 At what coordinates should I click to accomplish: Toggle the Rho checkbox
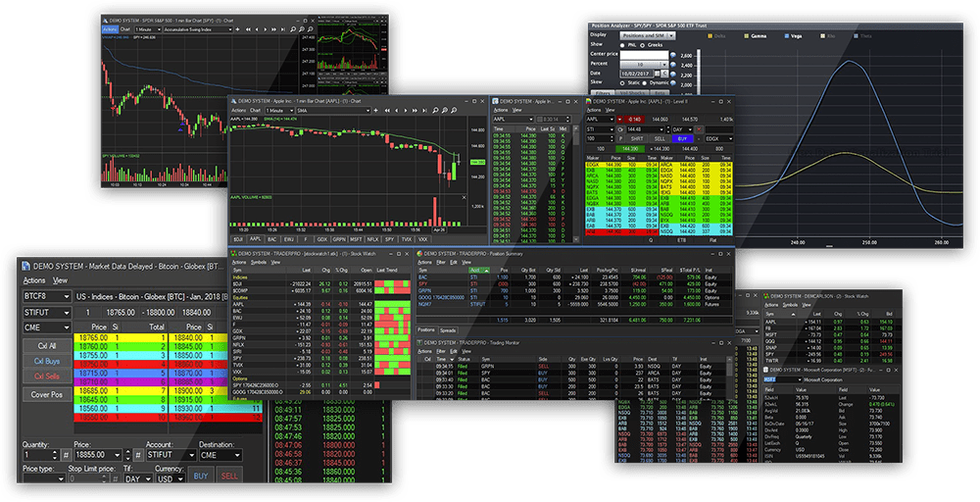822,36
